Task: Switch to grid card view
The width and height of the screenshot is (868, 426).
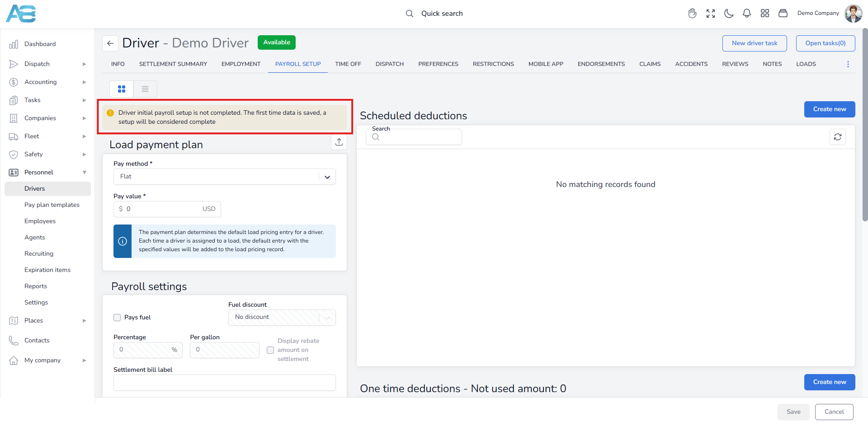Action: pyautogui.click(x=122, y=89)
